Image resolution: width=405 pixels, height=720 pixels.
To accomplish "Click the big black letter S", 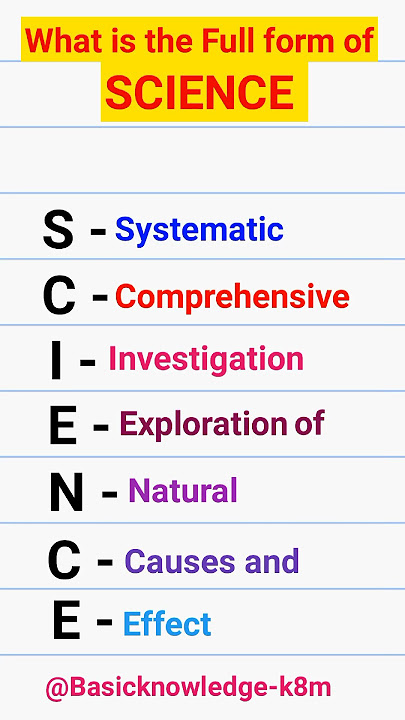I will click(58, 229).
